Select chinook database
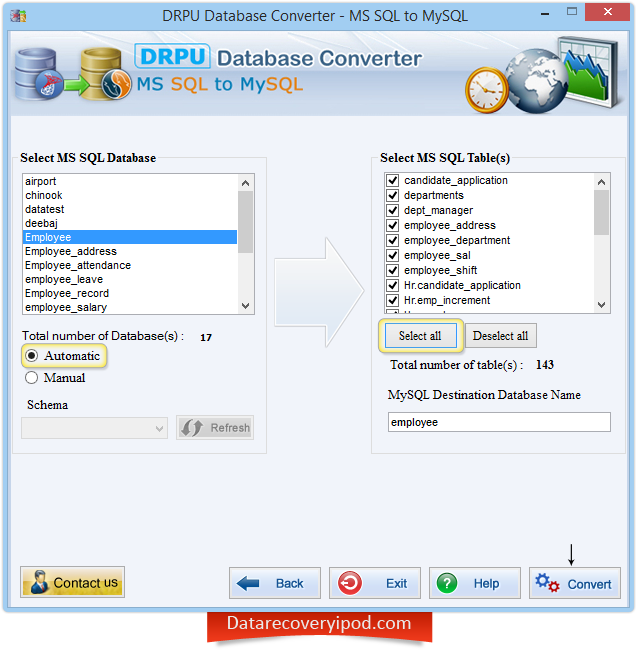The width and height of the screenshot is (637, 650). click(130, 195)
